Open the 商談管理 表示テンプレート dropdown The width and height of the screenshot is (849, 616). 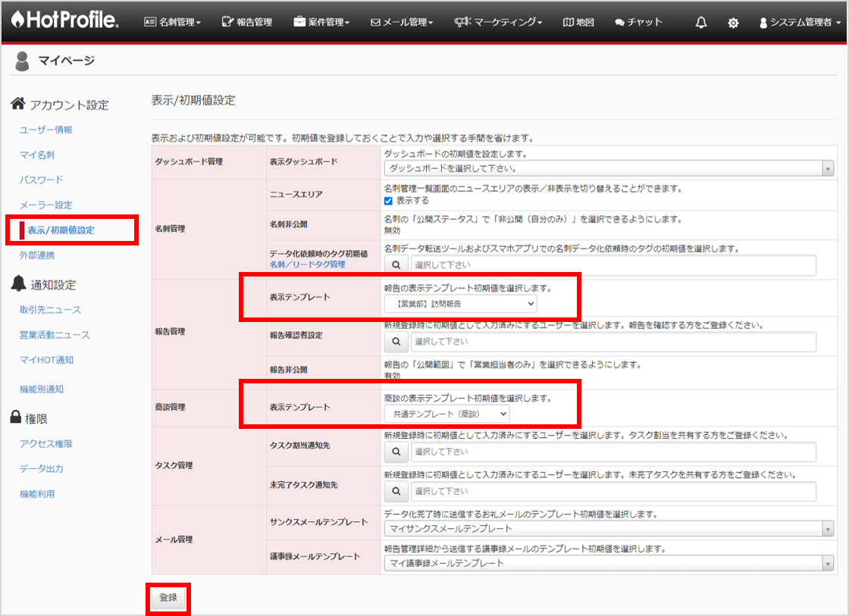(446, 414)
